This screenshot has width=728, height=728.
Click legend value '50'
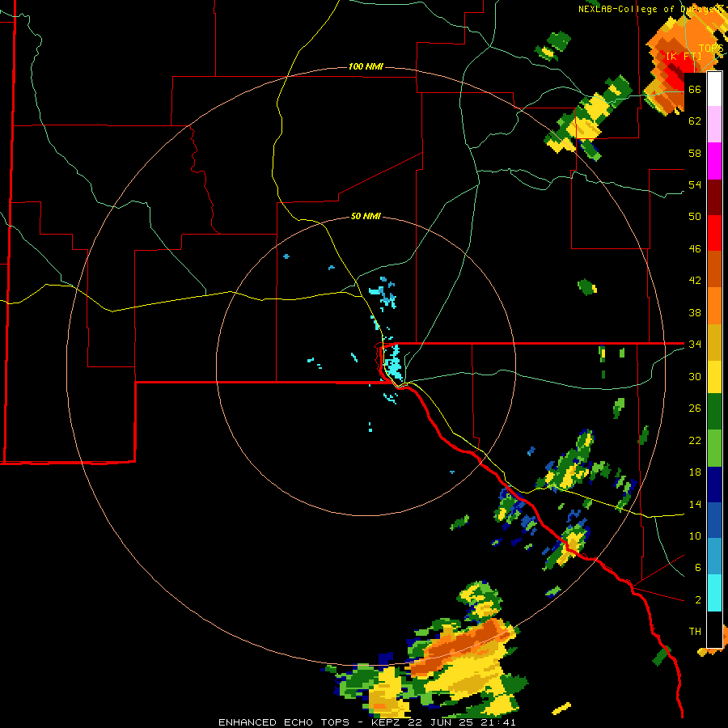coord(695,217)
